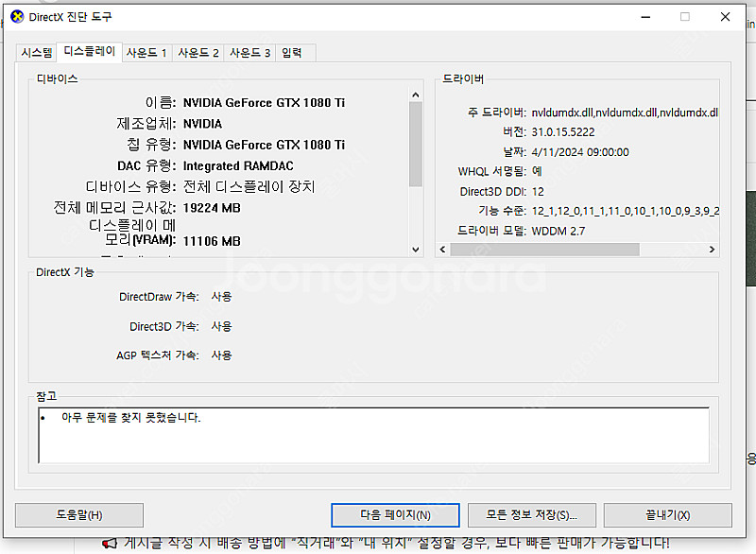756x554 pixels.
Task: Click the DirectX icon in title bar
Action: click(16, 17)
